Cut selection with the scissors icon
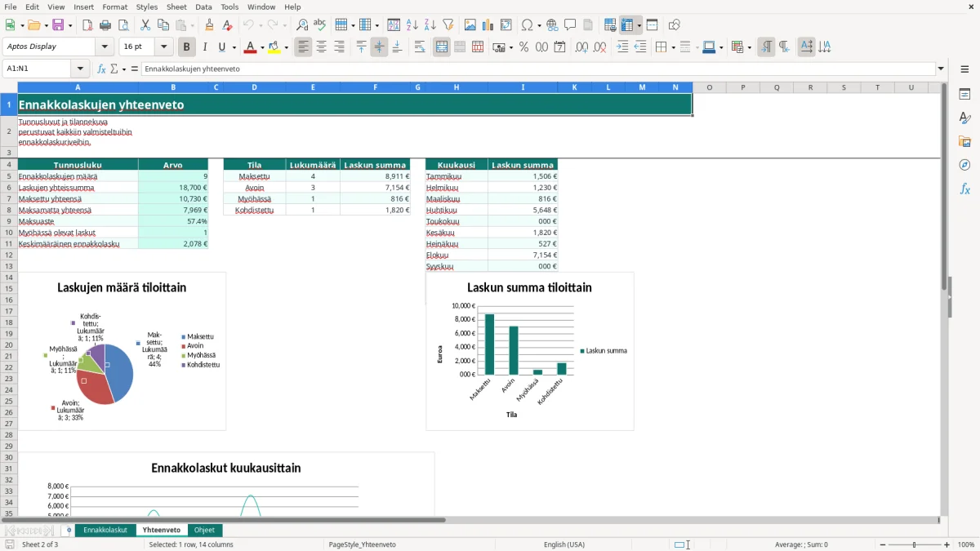Image resolution: width=980 pixels, height=551 pixels. pyautogui.click(x=145, y=25)
